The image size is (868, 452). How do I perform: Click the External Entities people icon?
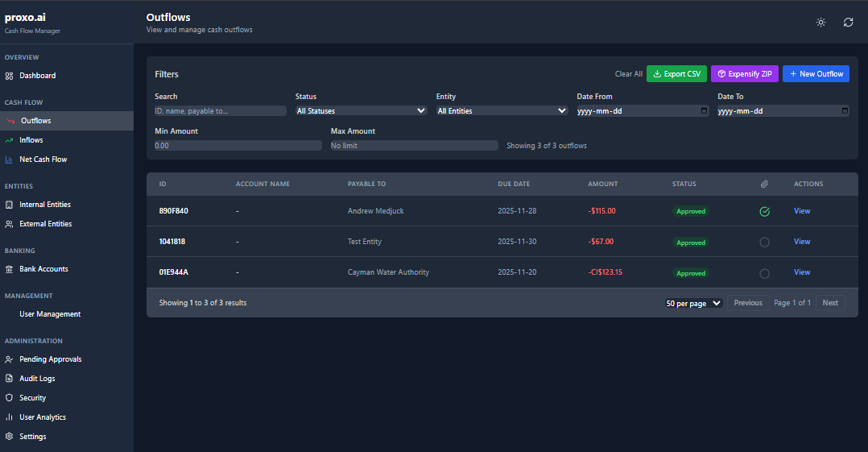[9, 224]
